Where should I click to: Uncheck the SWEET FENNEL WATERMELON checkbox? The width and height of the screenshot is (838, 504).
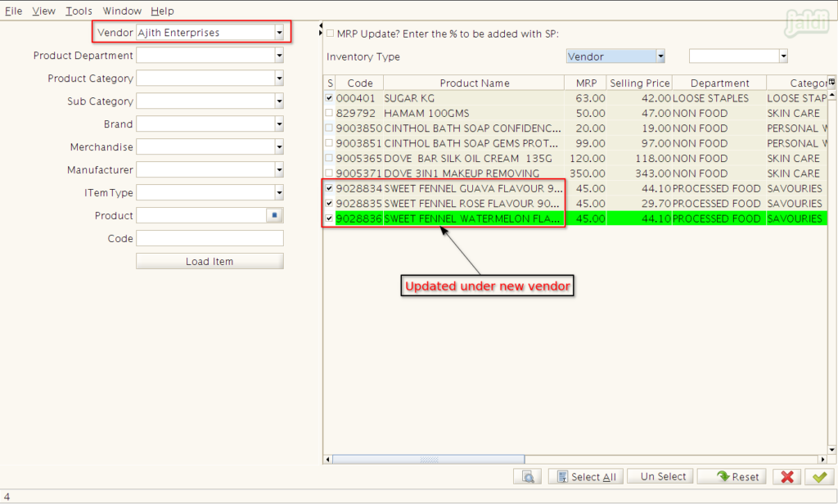point(329,218)
